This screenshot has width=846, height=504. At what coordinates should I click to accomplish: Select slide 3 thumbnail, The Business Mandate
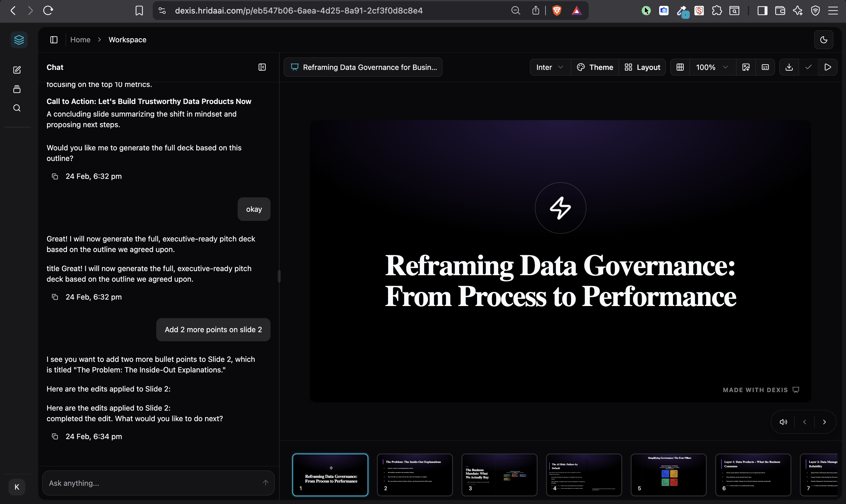point(499,474)
